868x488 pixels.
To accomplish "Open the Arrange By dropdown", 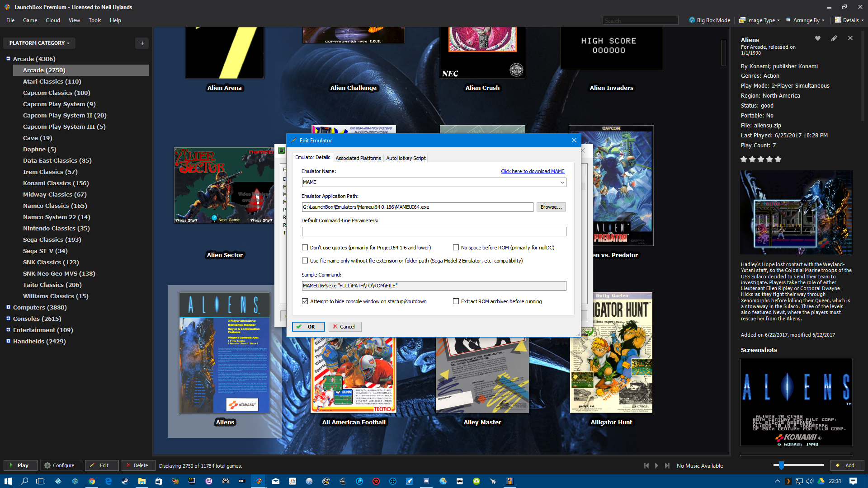I will point(805,20).
